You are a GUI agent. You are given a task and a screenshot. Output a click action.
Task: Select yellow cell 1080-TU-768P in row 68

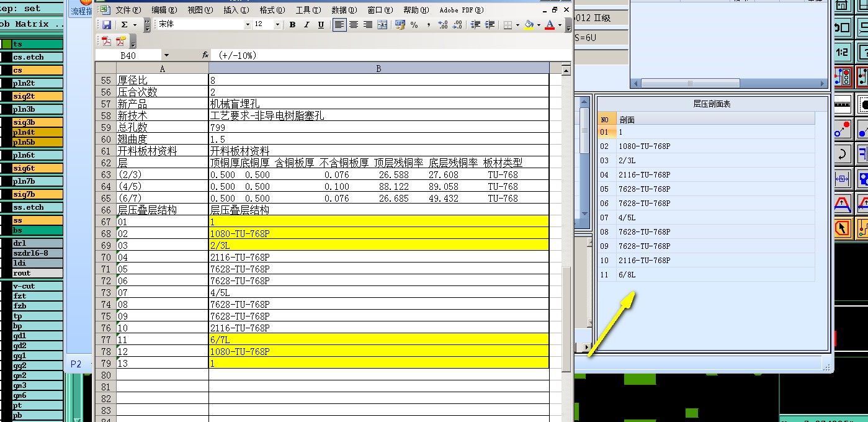pos(378,233)
